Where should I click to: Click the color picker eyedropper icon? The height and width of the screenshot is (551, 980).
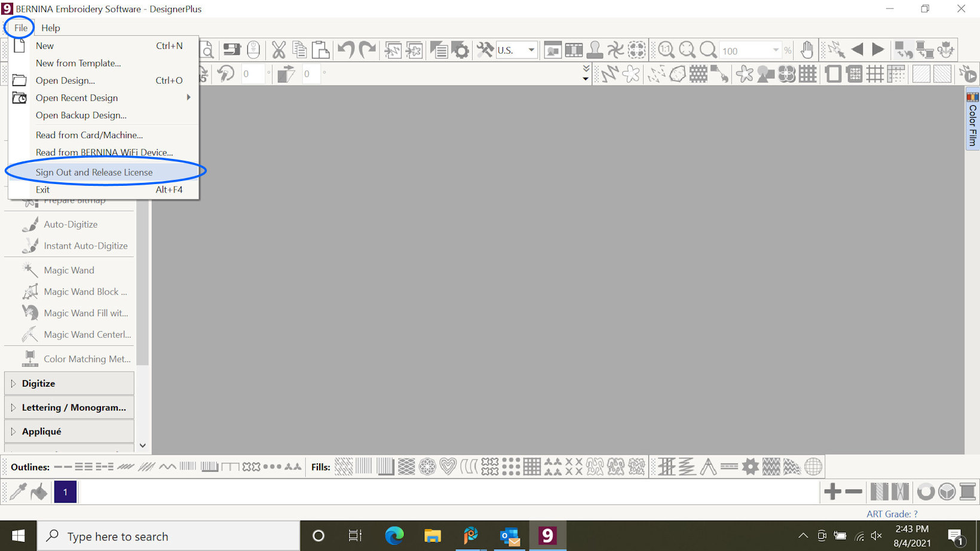(18, 491)
